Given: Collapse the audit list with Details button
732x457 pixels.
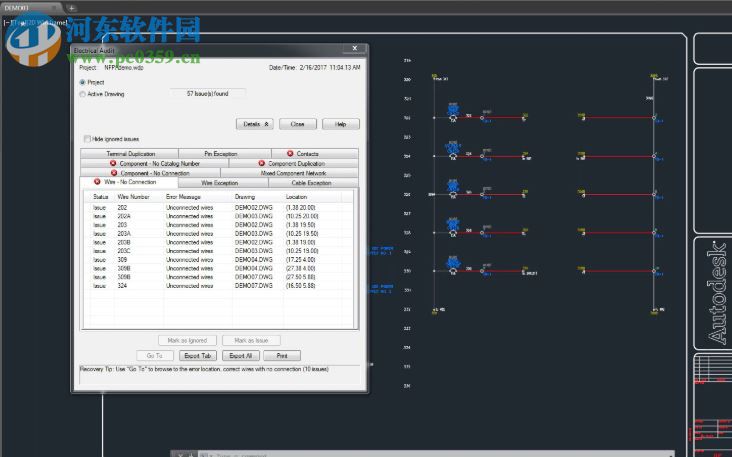Looking at the screenshot, I should click(255, 124).
